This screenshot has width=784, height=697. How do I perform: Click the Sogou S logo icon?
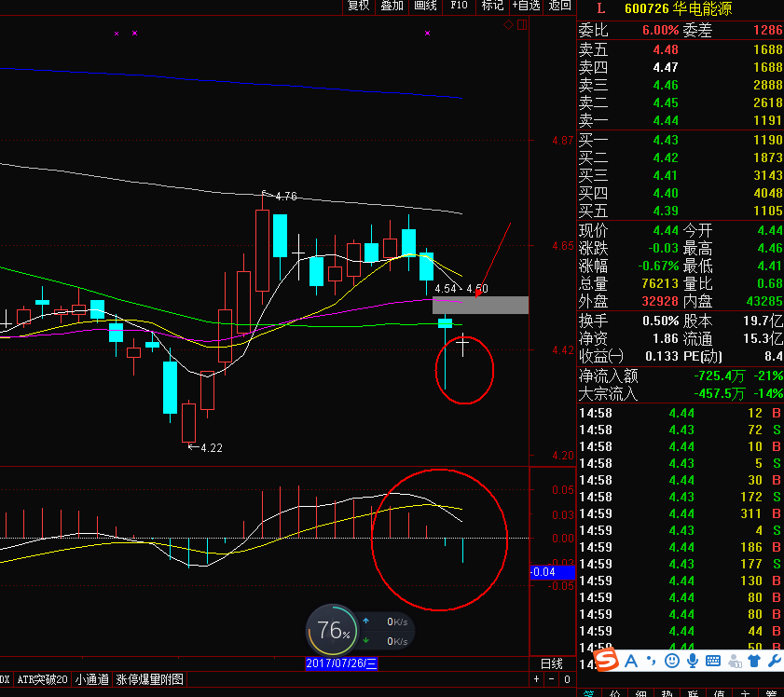coord(607,660)
